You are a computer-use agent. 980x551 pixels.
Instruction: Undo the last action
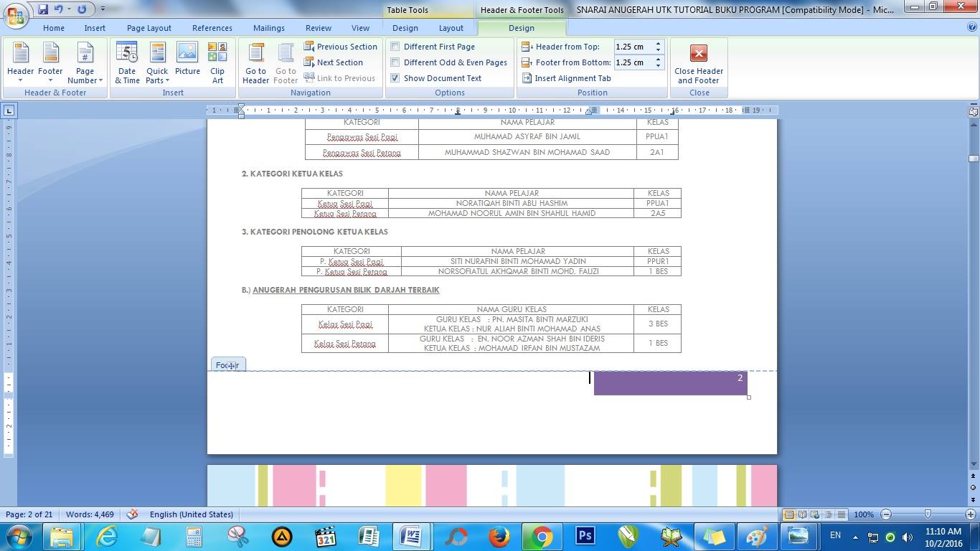59,9
